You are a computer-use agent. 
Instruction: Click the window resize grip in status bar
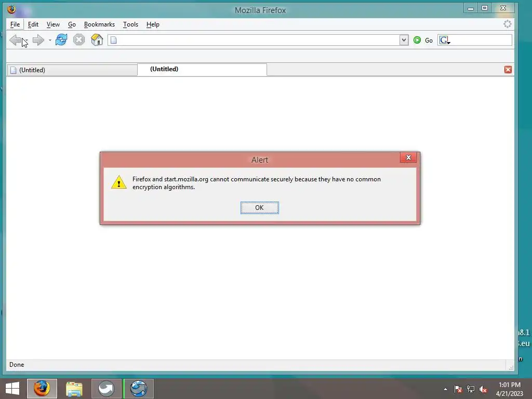[x=511, y=367]
